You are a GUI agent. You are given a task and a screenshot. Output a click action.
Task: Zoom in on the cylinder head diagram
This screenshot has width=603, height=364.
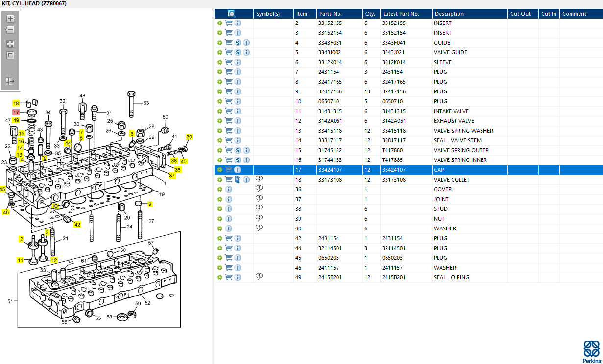(x=10, y=19)
